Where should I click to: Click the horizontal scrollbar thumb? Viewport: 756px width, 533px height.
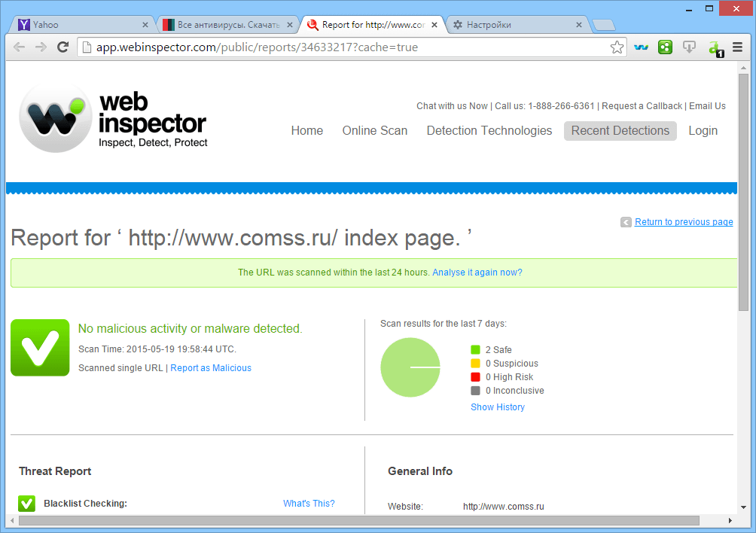pyautogui.click(x=359, y=520)
